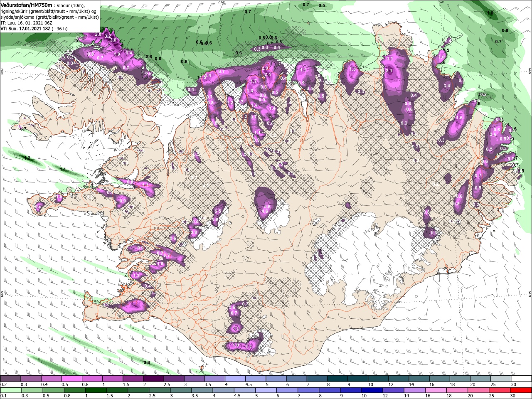
Task: Click the 3.2 snowfall value on the map
Action: [x=107, y=37]
